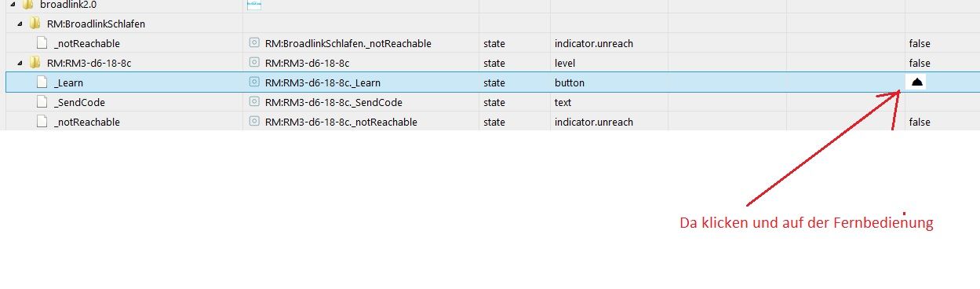Image resolution: width=980 pixels, height=289 pixels.
Task: Collapse the RM:BroadlinkSchlafen tree node
Action: [x=20, y=24]
